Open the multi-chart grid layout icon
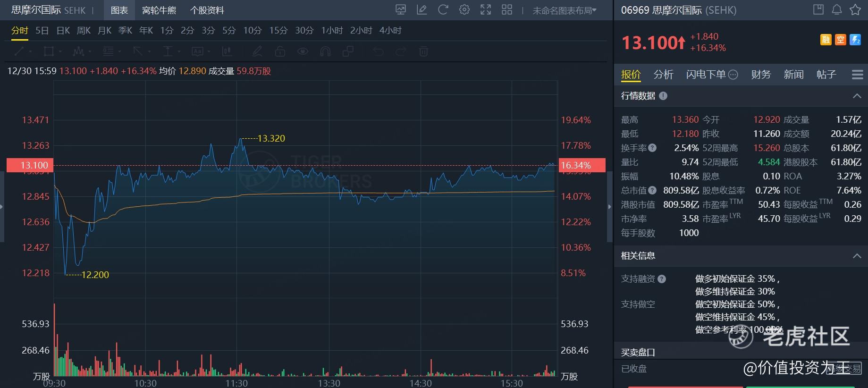The height and width of the screenshot is (388, 868). tap(507, 10)
